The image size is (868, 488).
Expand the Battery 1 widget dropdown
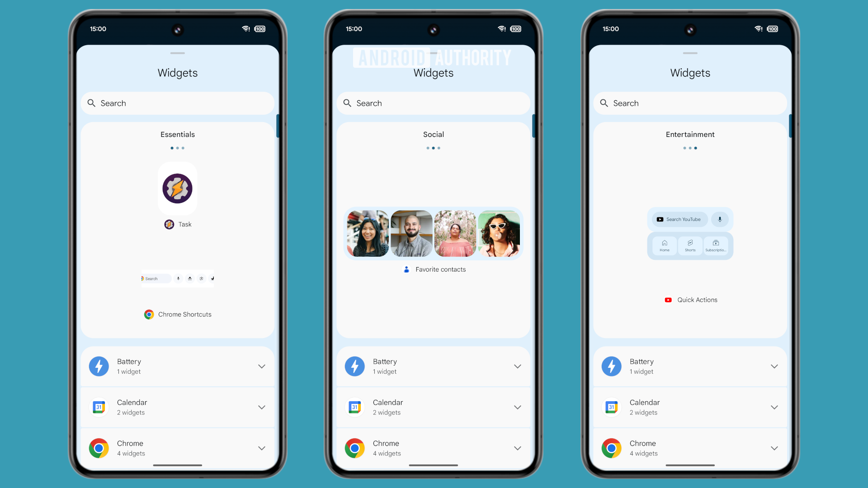tap(260, 365)
